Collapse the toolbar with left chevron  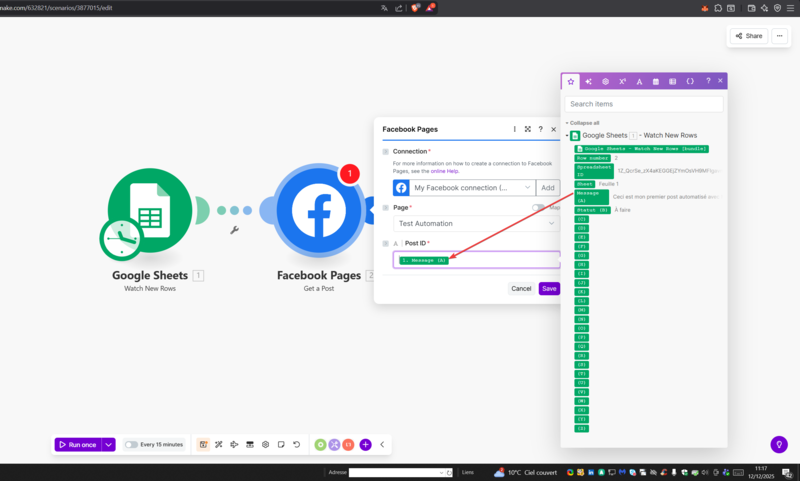click(x=382, y=445)
